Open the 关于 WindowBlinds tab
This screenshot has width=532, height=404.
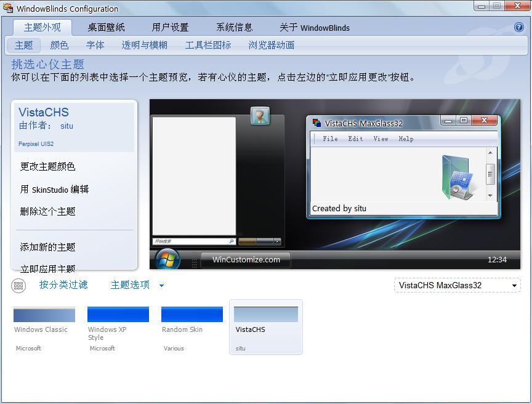(315, 28)
